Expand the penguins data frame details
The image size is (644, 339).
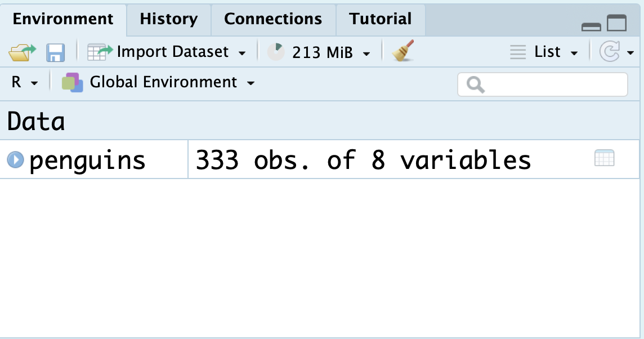pos(16,159)
